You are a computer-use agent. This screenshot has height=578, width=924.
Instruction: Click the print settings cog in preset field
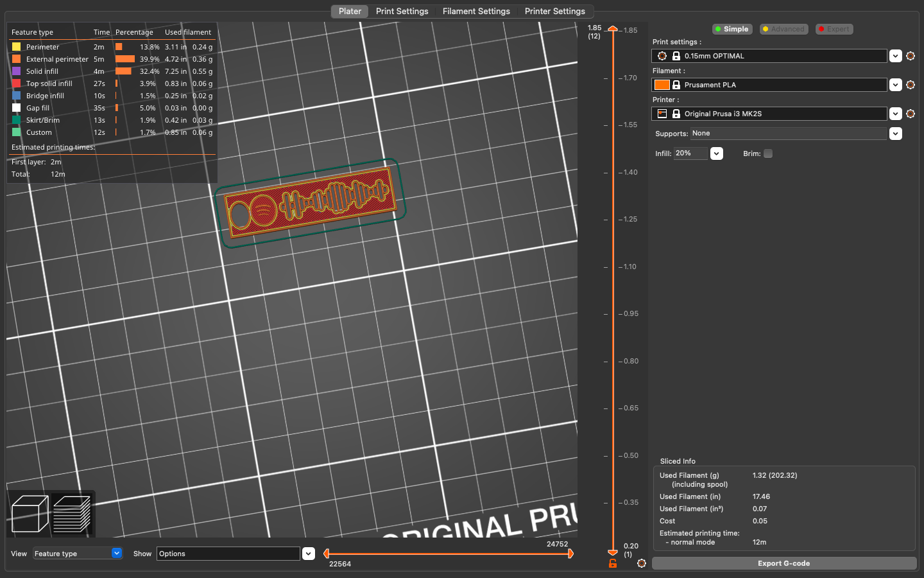(x=662, y=56)
